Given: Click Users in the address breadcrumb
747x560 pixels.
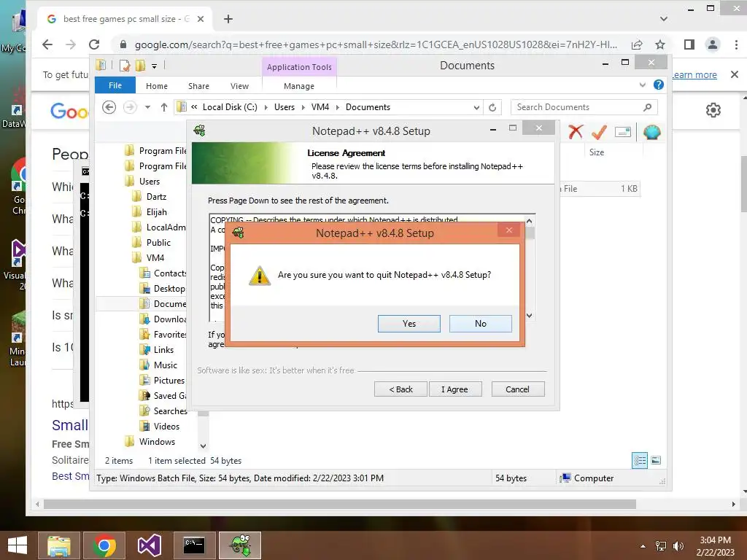Looking at the screenshot, I should (285, 107).
